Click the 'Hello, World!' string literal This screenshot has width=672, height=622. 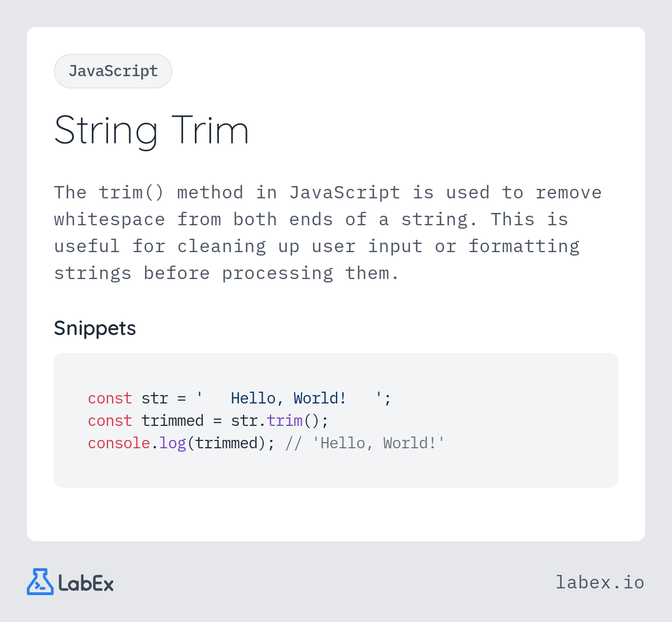(x=289, y=398)
